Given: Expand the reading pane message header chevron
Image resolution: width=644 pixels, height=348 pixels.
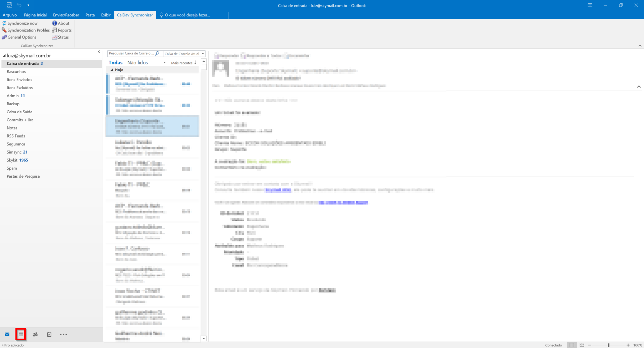Looking at the screenshot, I should pos(639,86).
